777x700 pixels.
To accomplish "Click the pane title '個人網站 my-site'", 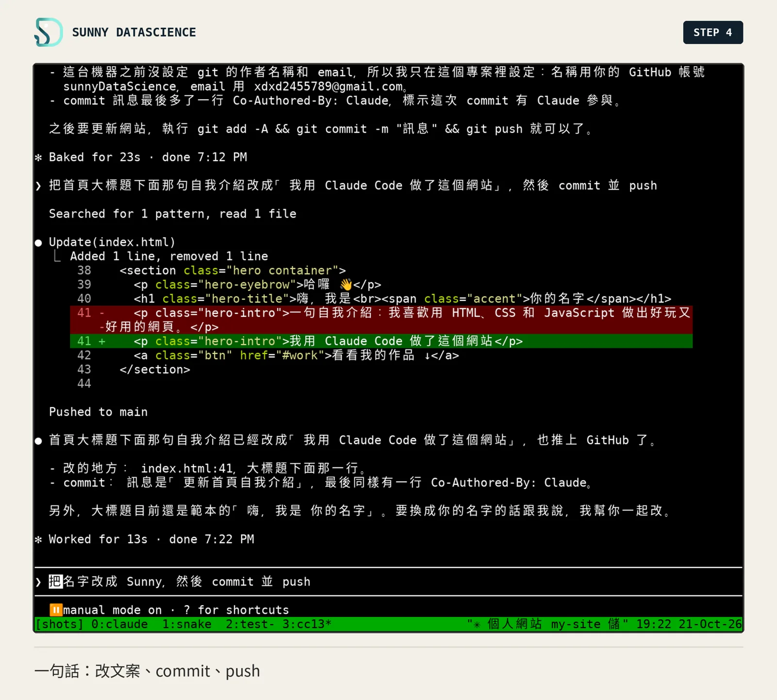I will point(544,624).
